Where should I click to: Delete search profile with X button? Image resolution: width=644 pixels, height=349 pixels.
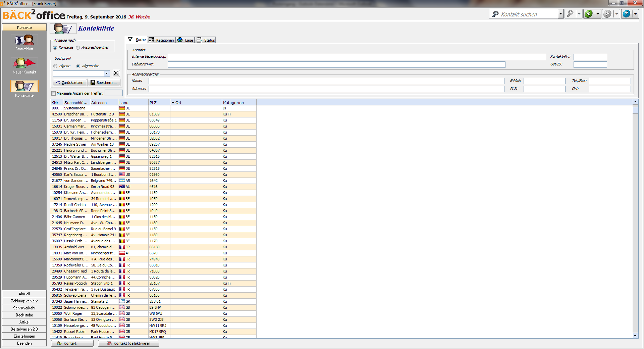[x=116, y=73]
